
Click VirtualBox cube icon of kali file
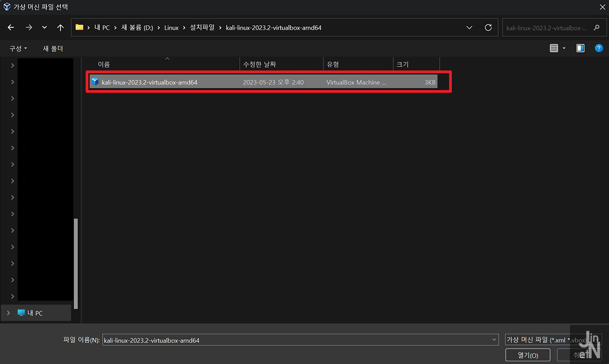[95, 81]
